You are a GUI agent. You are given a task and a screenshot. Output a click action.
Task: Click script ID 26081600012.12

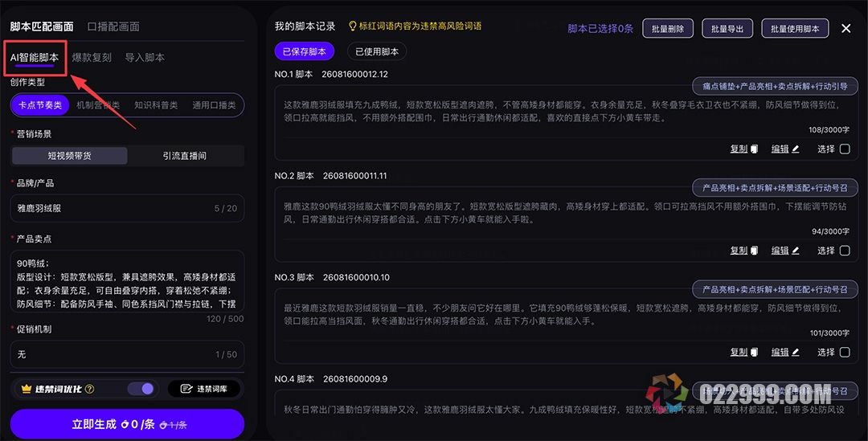point(355,74)
